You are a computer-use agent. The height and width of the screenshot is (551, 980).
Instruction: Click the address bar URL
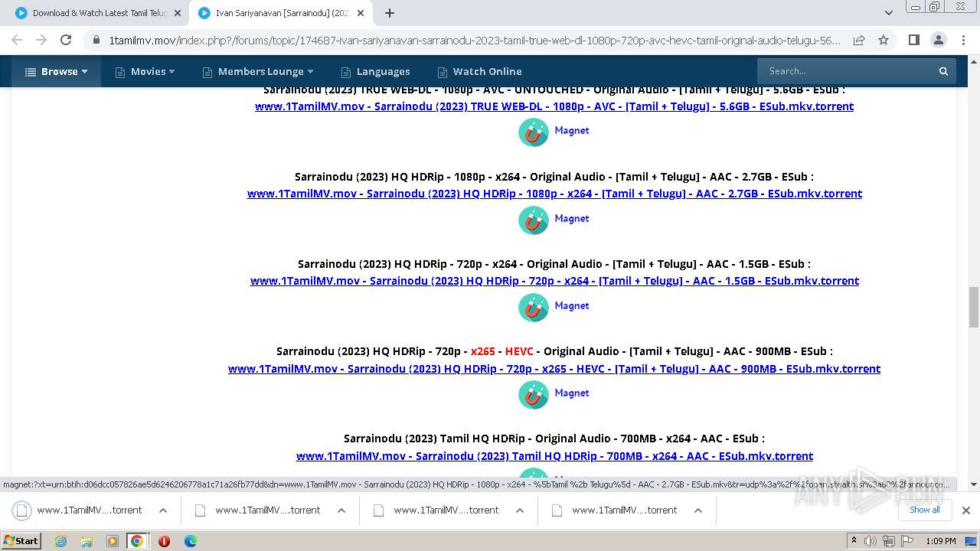pyautogui.click(x=475, y=40)
